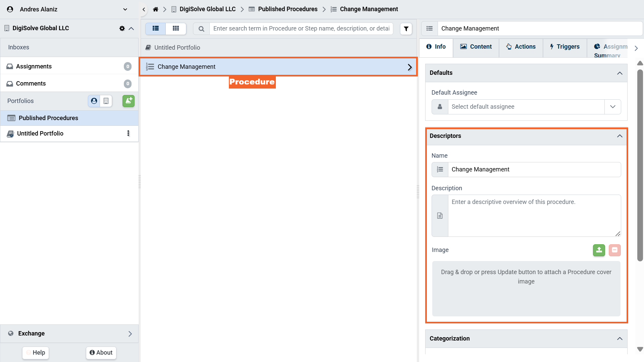Click the green image upload button
This screenshot has width=644, height=362.
(x=599, y=250)
